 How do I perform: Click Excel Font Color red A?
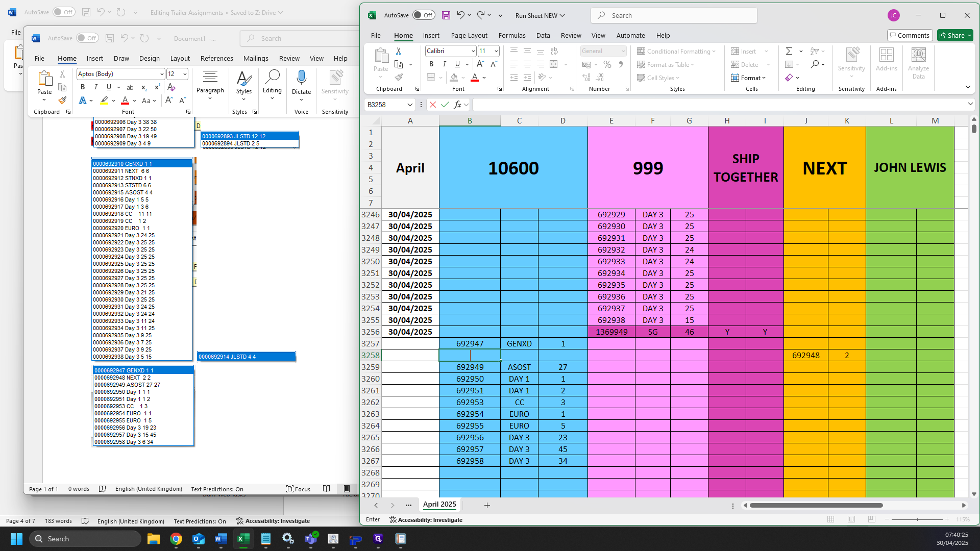point(475,78)
